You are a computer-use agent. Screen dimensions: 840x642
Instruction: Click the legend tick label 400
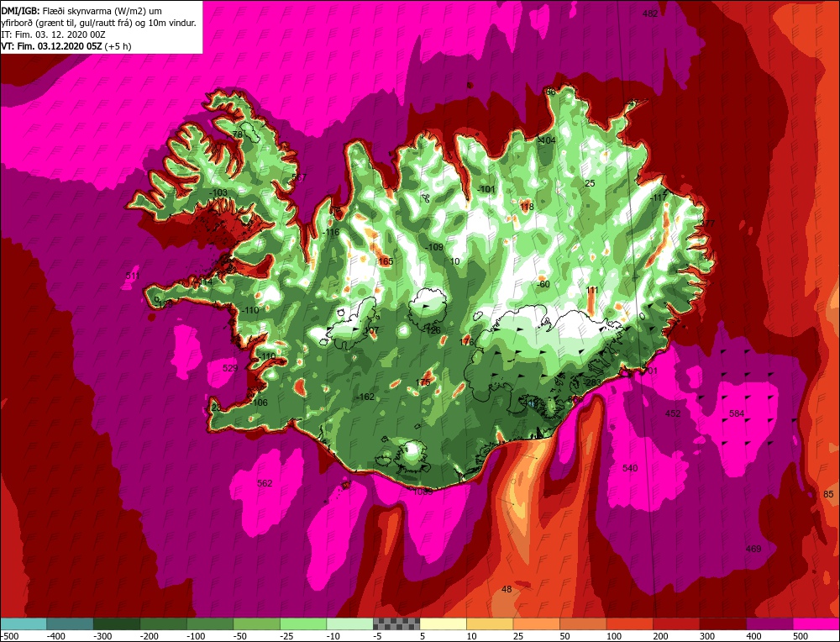(x=753, y=637)
